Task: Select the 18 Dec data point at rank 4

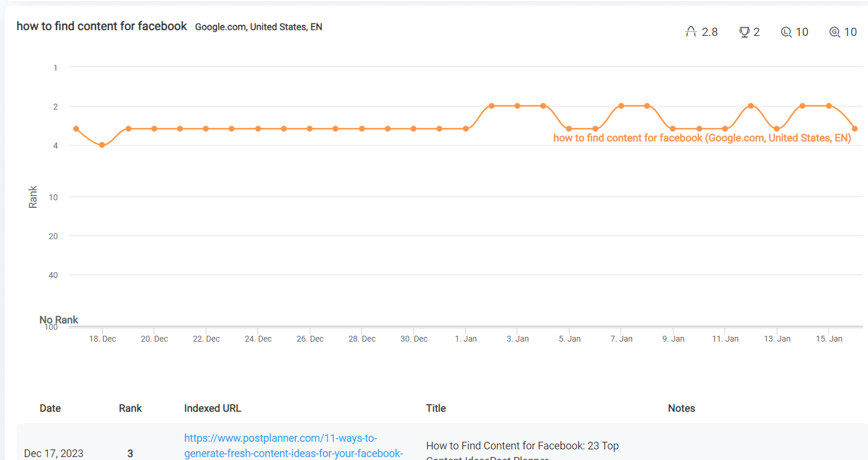Action: coord(102,145)
